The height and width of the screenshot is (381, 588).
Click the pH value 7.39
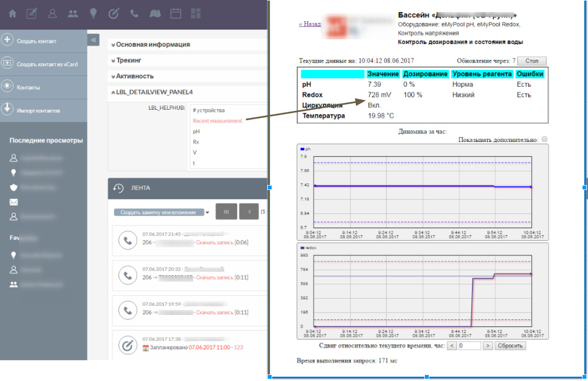point(374,85)
